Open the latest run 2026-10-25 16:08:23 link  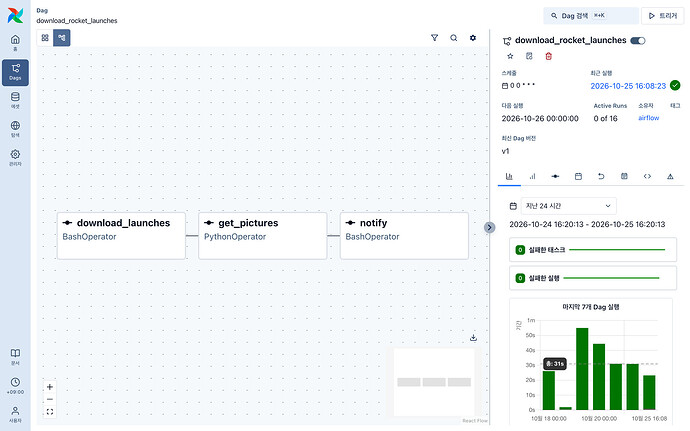click(628, 86)
